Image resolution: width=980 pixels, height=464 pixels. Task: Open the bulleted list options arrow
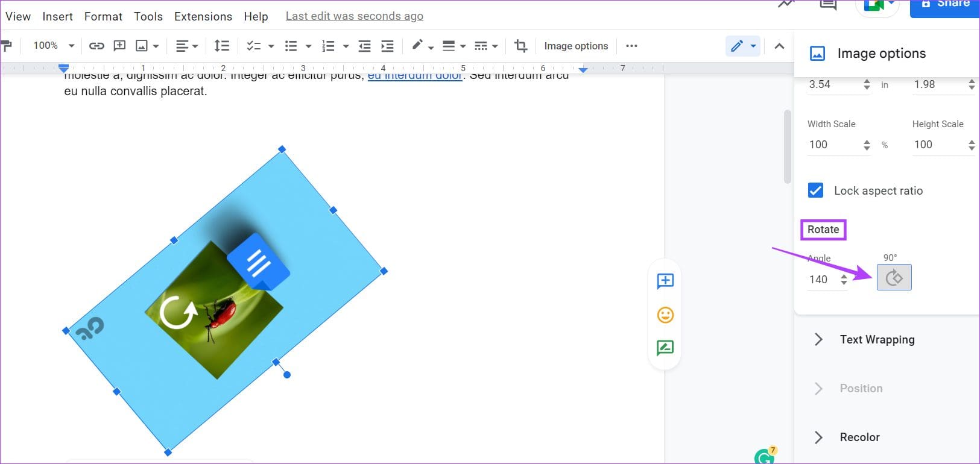coord(308,46)
